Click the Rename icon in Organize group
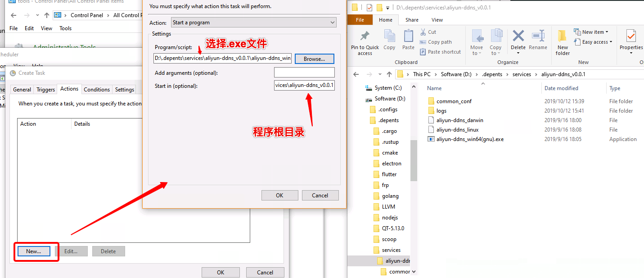 point(538,37)
